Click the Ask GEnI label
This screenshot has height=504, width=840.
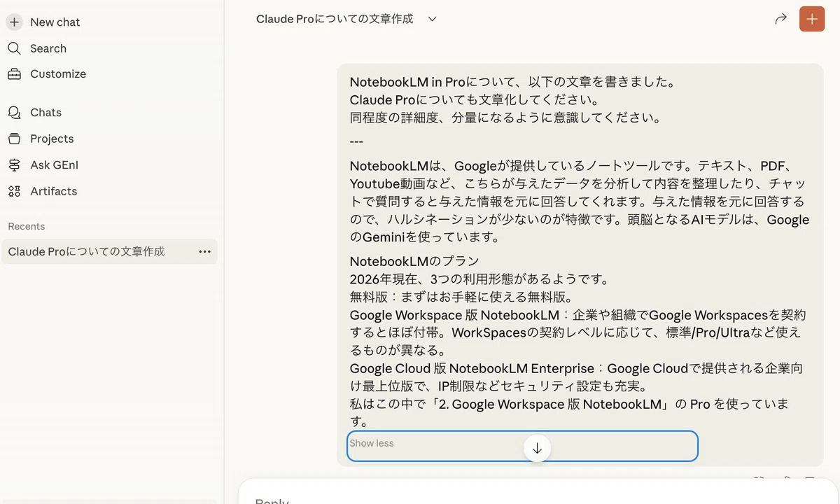[x=55, y=165]
